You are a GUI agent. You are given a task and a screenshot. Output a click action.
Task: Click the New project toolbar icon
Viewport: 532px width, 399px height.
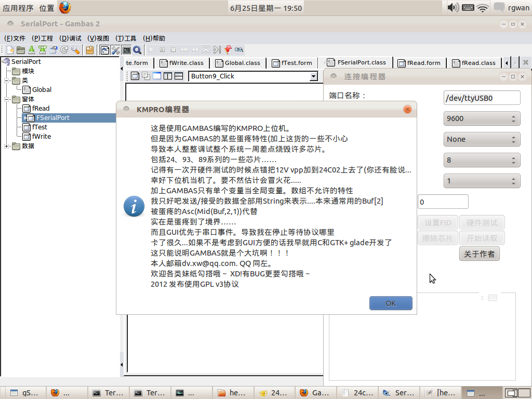(x=10, y=50)
